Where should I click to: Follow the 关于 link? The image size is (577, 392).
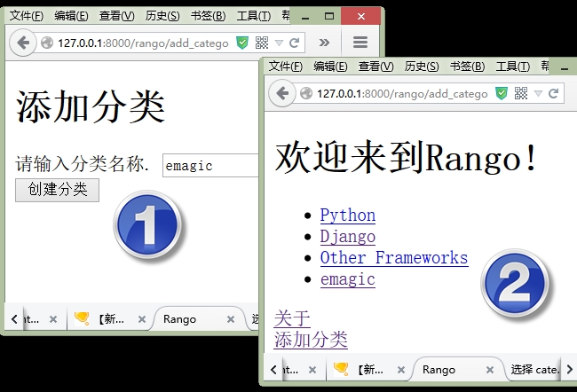click(x=292, y=318)
